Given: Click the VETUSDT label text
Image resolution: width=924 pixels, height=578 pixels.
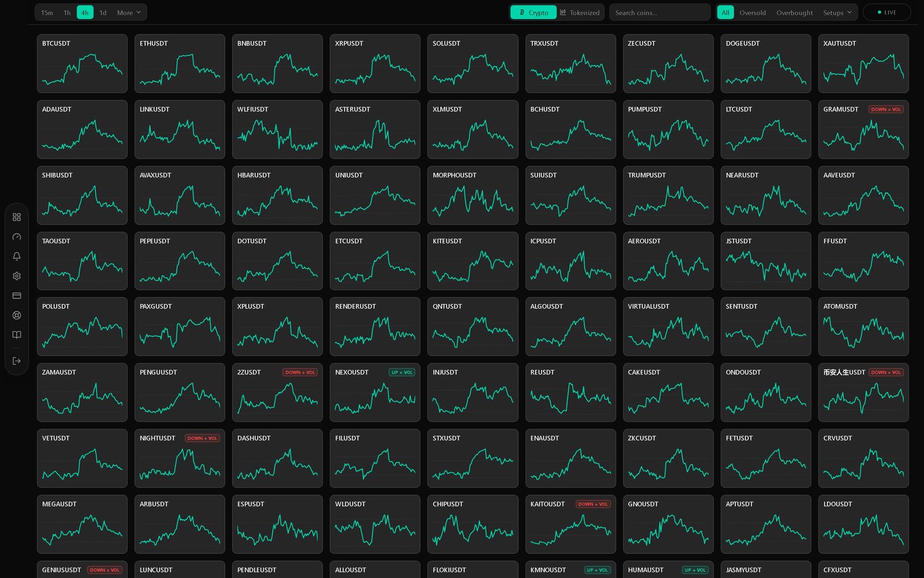Looking at the screenshot, I should (55, 438).
